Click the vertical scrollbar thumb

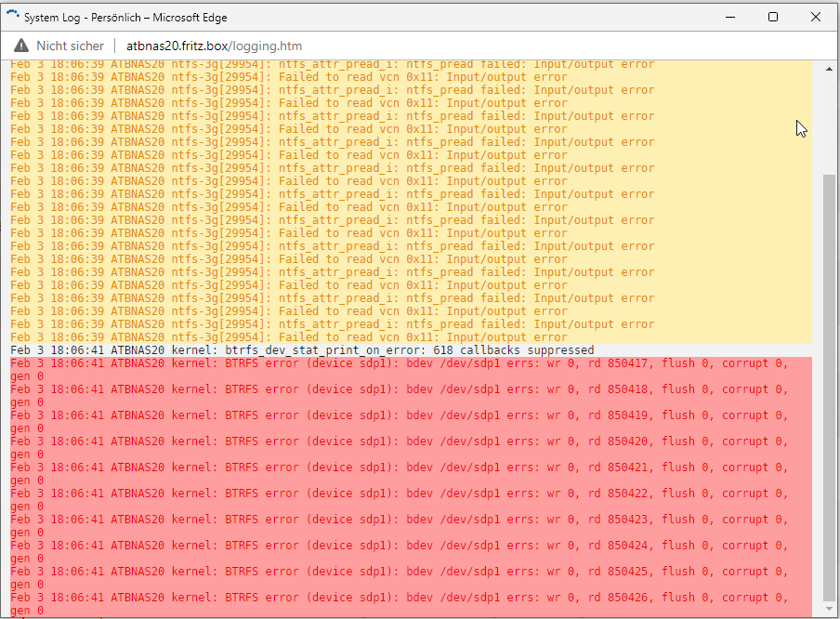click(829, 388)
